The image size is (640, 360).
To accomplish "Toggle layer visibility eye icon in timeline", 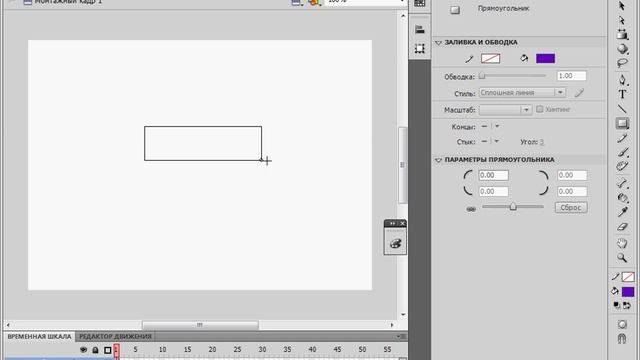I will click(x=83, y=350).
